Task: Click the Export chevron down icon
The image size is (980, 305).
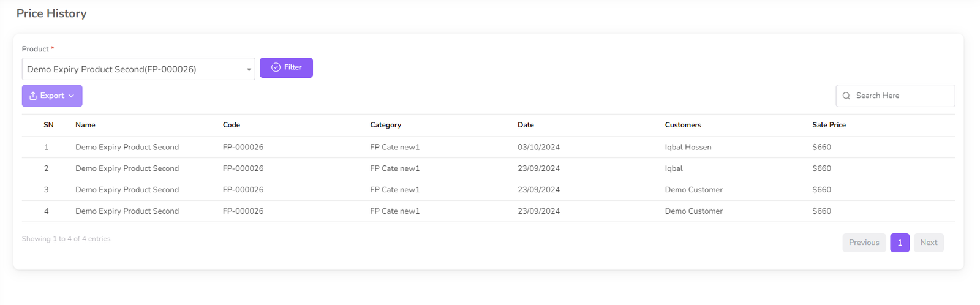Action: click(72, 96)
